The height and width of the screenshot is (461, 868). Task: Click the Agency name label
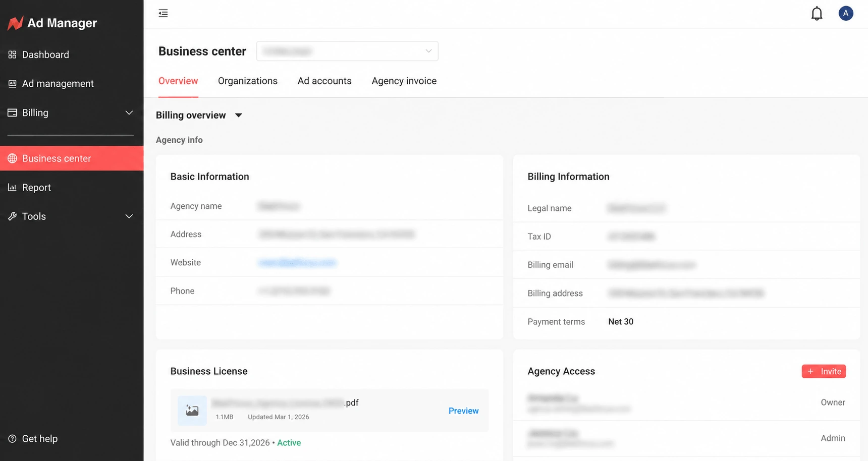[x=196, y=206]
